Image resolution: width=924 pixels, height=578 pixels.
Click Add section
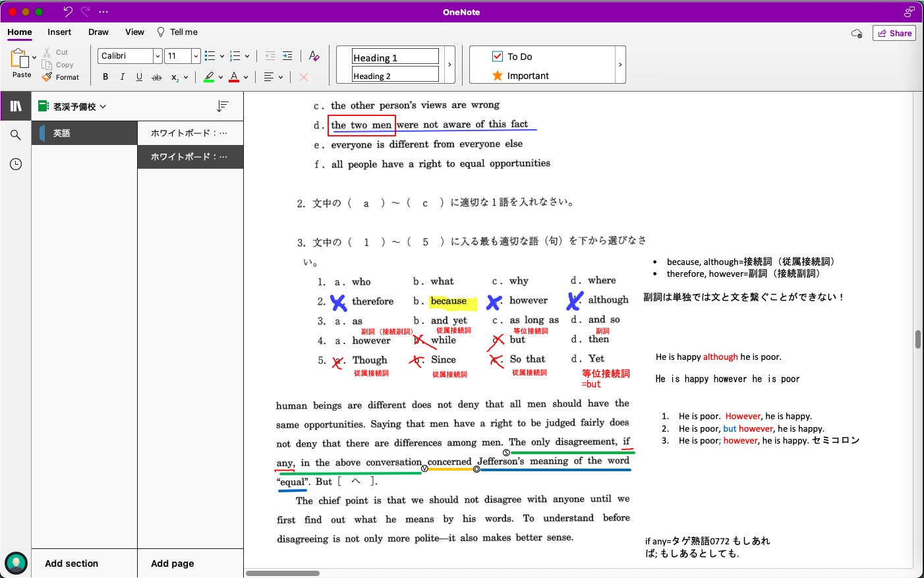71,564
